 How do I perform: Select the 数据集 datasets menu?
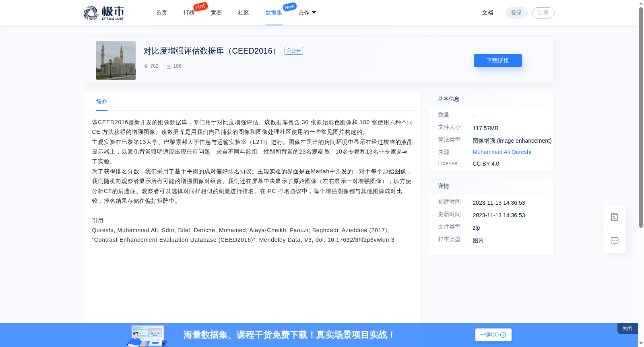coord(274,13)
